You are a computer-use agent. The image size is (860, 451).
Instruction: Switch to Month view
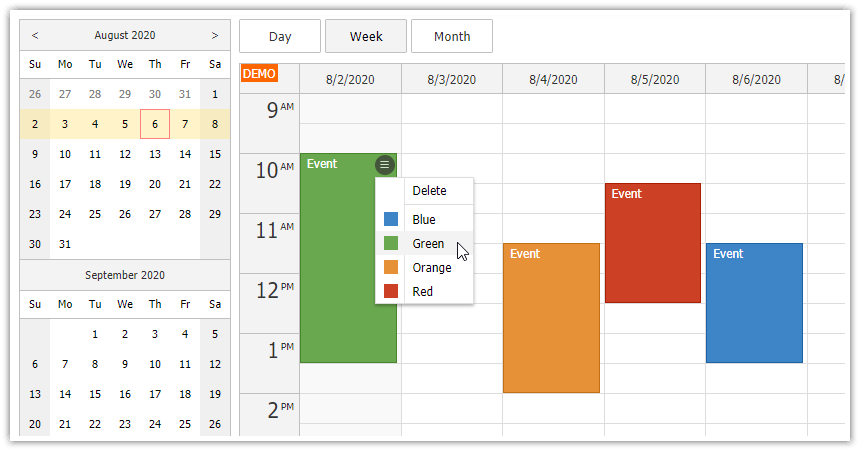(x=452, y=36)
